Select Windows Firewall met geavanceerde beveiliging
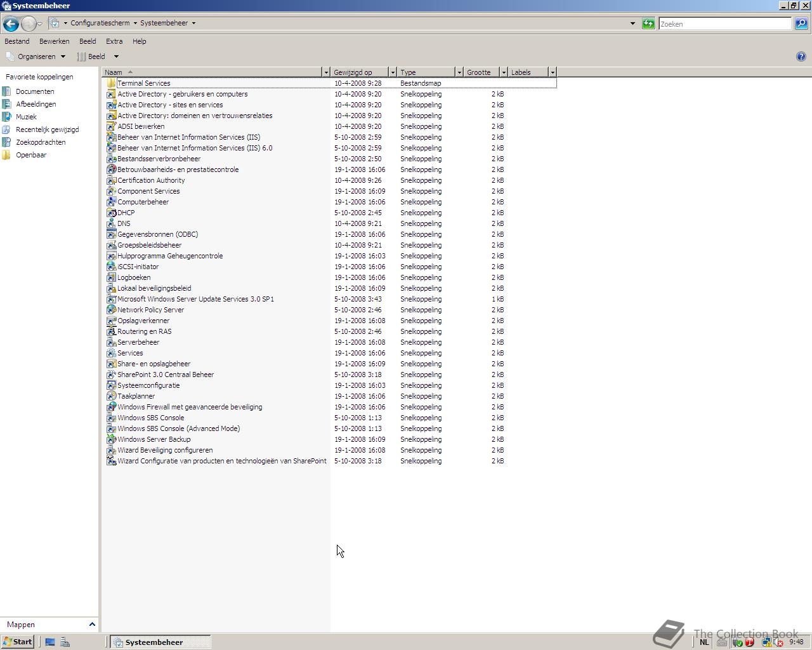This screenshot has width=812, height=650. pyautogui.click(x=190, y=407)
